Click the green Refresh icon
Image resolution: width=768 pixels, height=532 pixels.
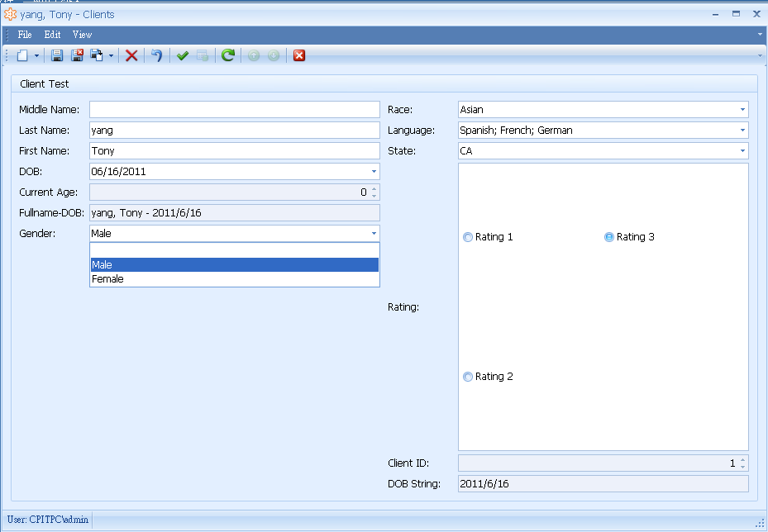228,55
